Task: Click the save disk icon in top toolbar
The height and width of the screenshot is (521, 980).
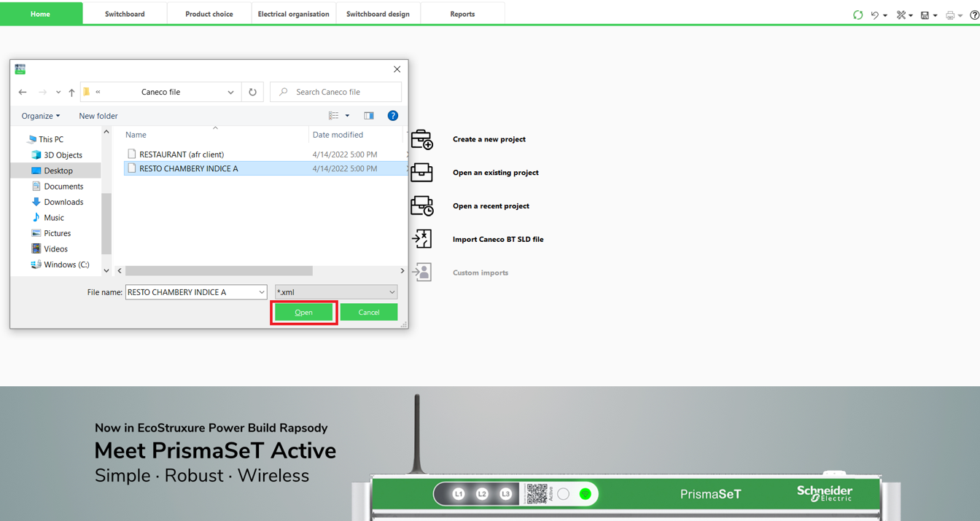Action: click(925, 15)
